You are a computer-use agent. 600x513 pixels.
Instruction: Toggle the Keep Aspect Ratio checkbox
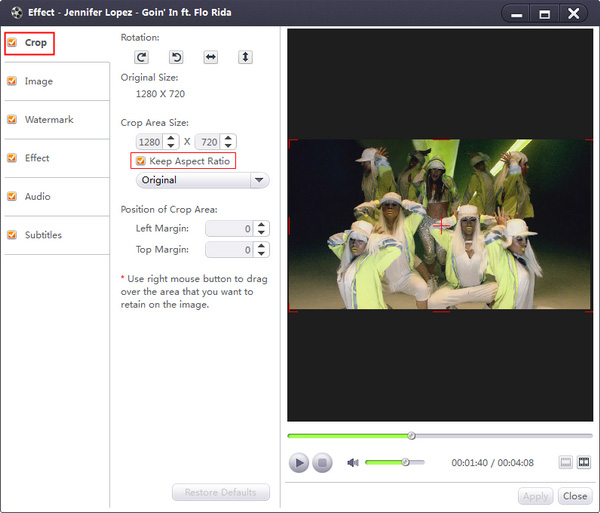[x=141, y=161]
